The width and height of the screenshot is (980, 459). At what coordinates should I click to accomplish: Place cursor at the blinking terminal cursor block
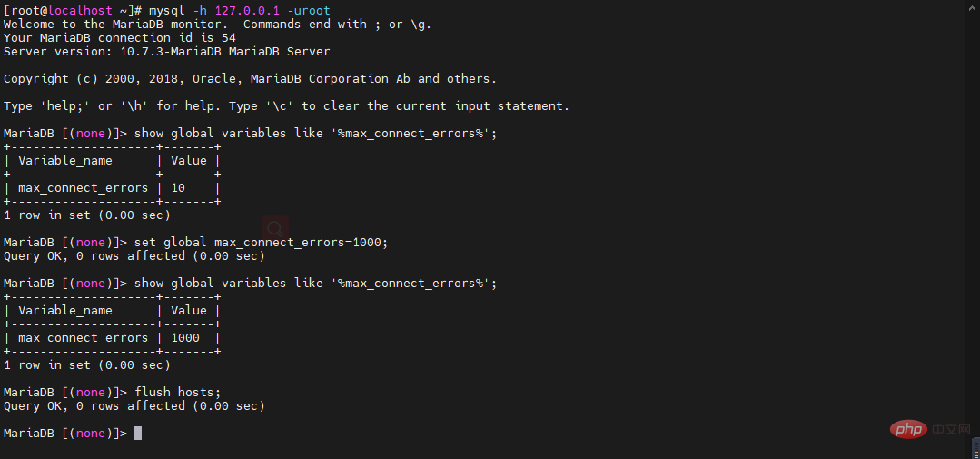coord(138,433)
